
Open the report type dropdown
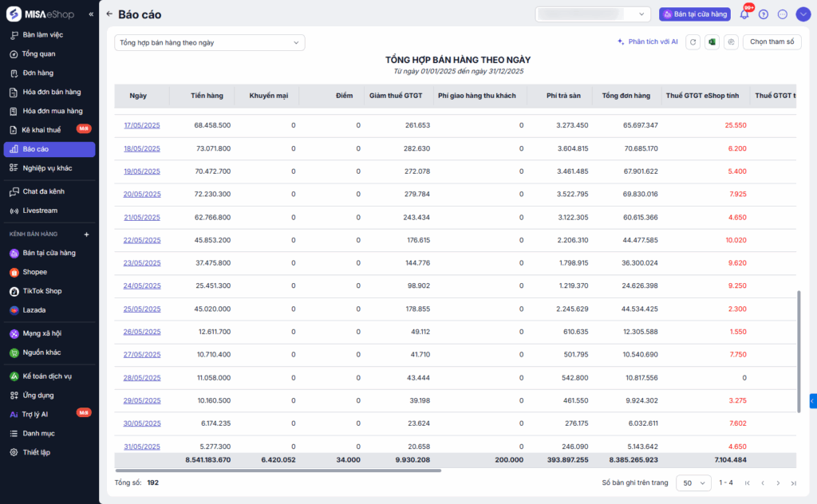(x=209, y=42)
